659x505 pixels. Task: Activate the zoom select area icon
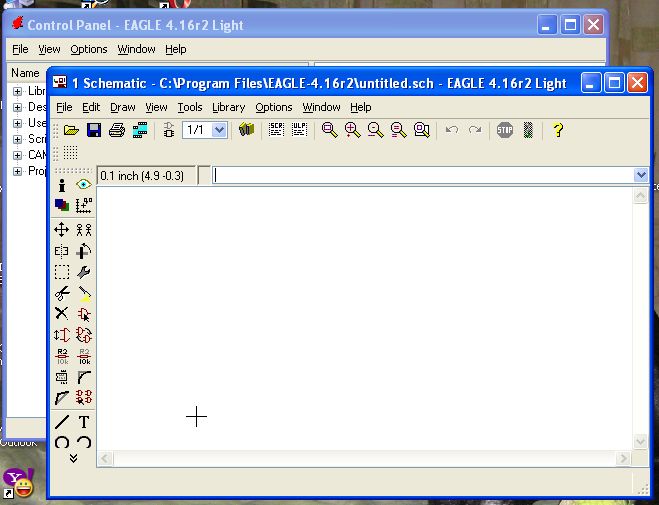pos(422,130)
